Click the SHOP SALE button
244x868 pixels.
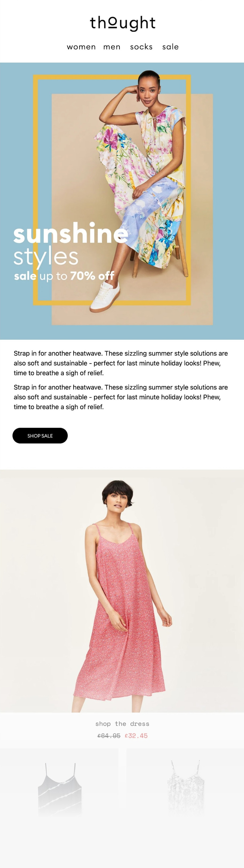[40, 436]
